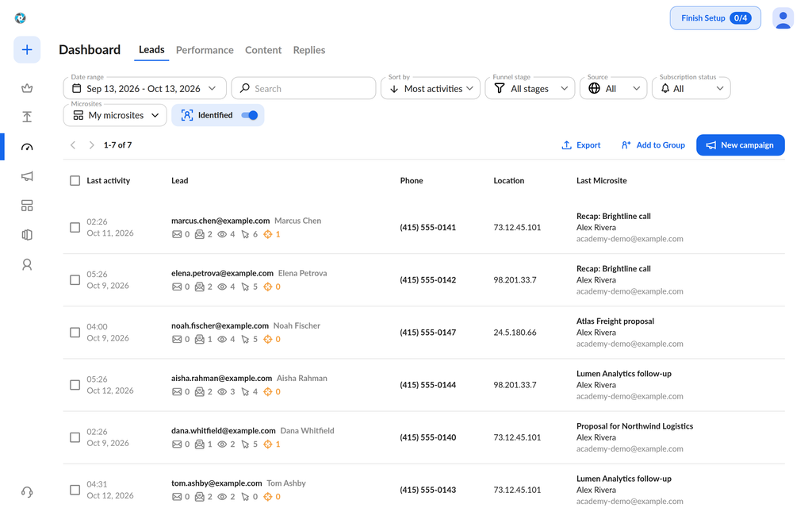Open the upload icon in sidebar
Screen dimensions: 812x508
coord(27,117)
